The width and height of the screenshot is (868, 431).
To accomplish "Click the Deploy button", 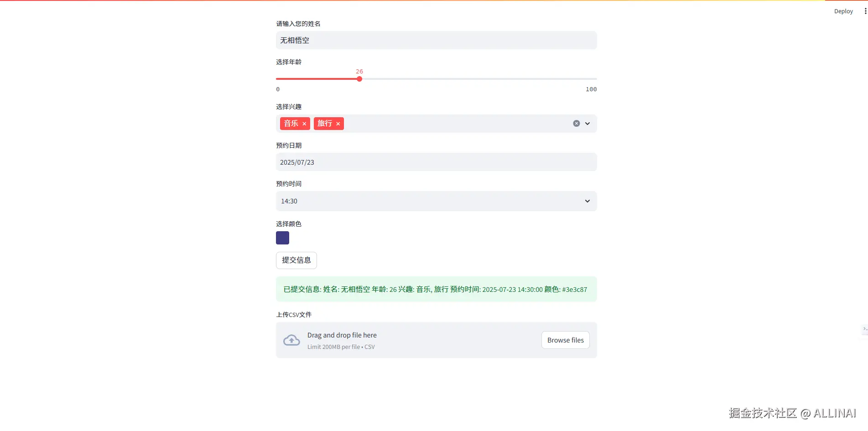I will click(843, 11).
